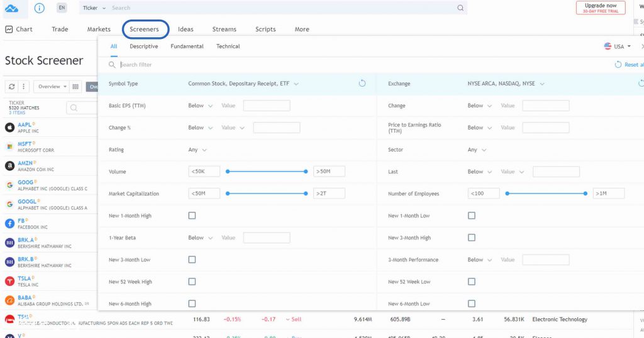Expand the Symbol Type dropdown
644x338 pixels.
(243, 84)
